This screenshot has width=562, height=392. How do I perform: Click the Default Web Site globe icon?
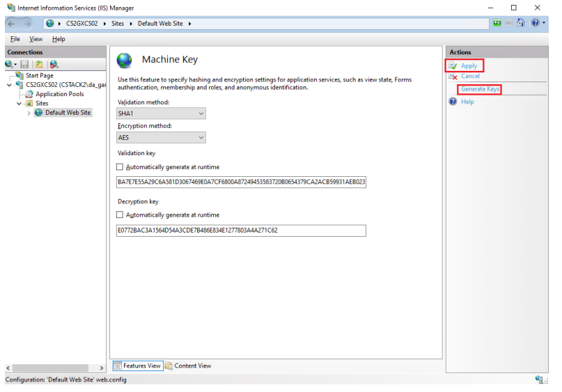(x=39, y=113)
